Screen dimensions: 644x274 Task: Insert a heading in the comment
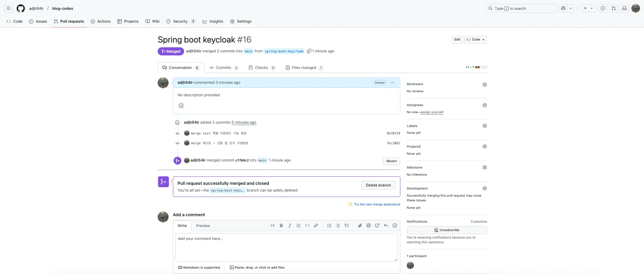click(x=272, y=226)
